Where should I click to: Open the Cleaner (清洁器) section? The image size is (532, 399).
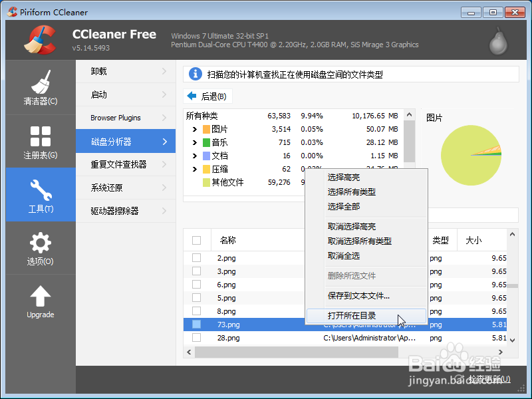point(41,88)
